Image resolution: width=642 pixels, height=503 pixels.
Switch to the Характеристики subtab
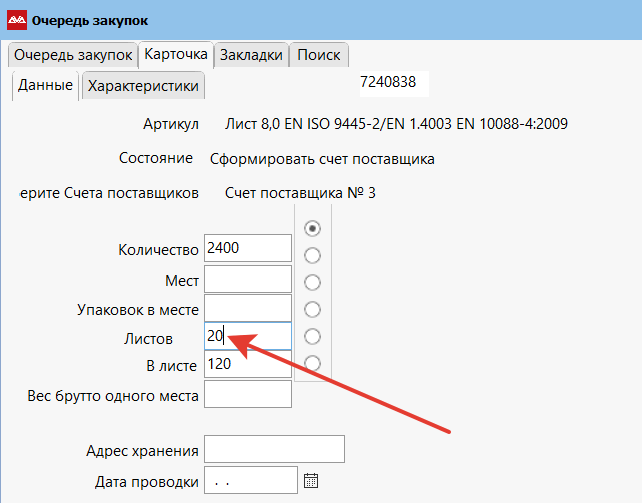pos(143,86)
